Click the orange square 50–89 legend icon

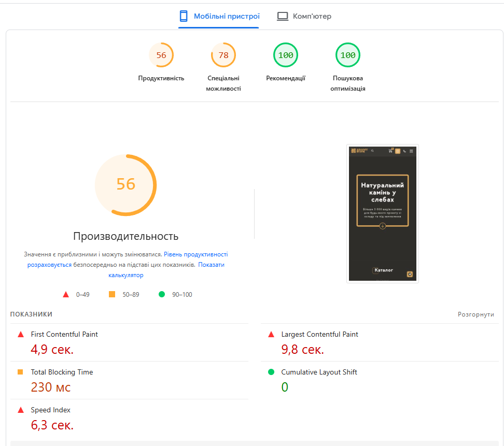(112, 294)
